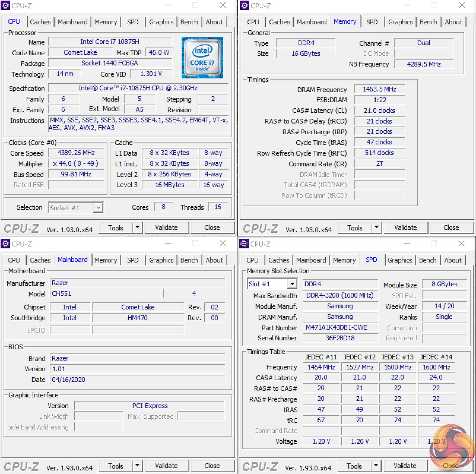Click the Package value "Socket 1440 FCBGA"
This screenshot has width=476, height=474.
click(110, 63)
